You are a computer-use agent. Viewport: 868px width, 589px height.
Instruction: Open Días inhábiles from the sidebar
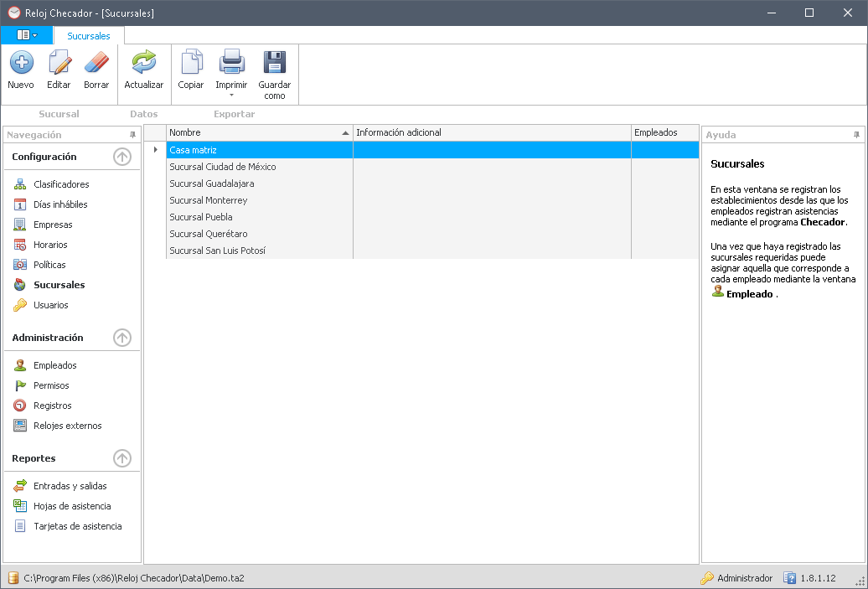[x=60, y=204]
